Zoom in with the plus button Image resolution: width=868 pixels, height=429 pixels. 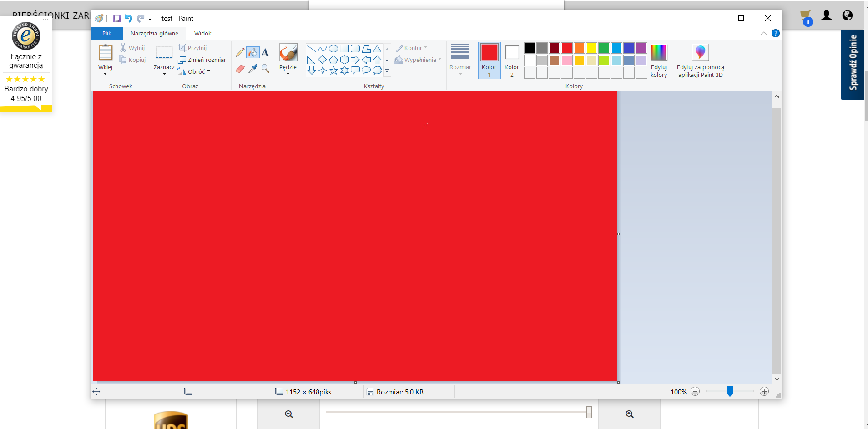(x=764, y=392)
